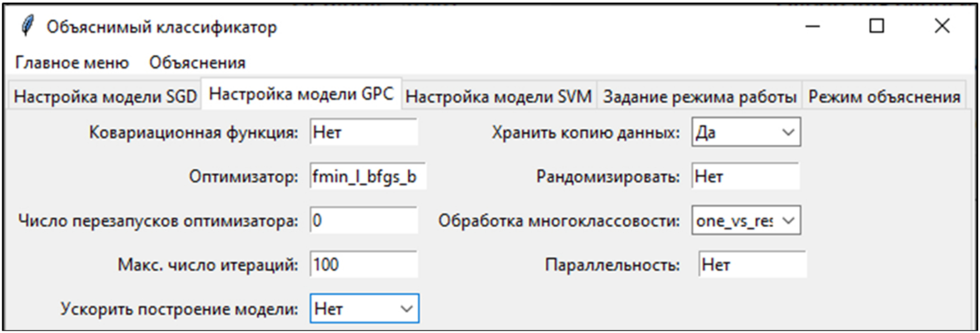980x333 pixels.
Task: Open the Главное меню menu
Action: point(72,63)
